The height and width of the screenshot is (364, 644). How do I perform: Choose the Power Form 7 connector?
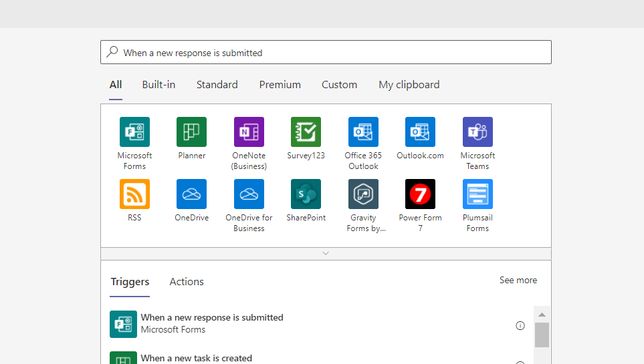click(420, 194)
